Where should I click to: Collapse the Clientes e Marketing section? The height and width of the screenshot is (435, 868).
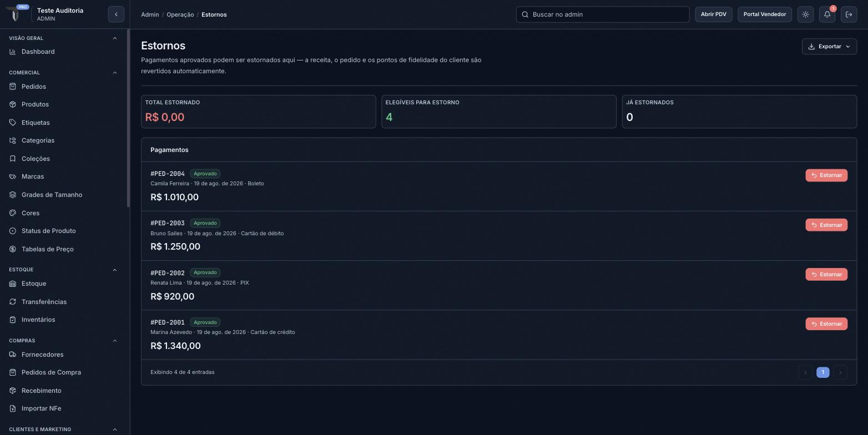pyautogui.click(x=115, y=429)
